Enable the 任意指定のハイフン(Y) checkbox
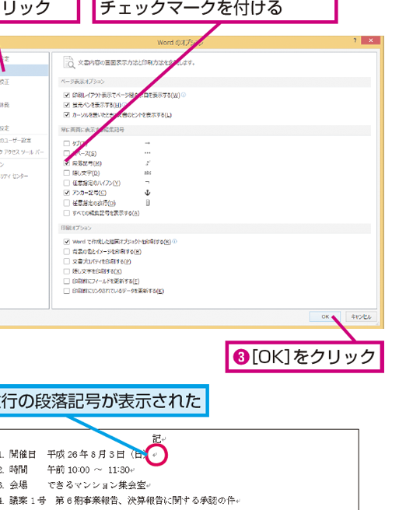The height and width of the screenshot is (510, 420). pos(67,183)
